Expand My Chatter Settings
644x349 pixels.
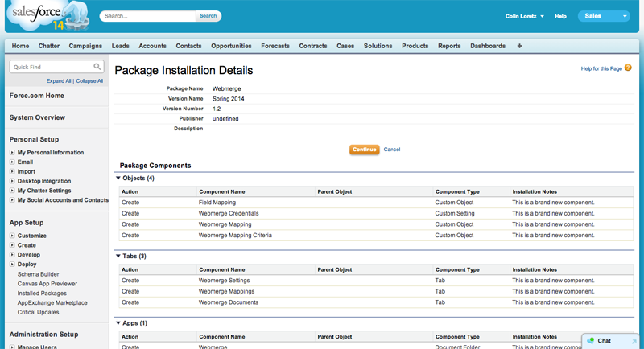[x=12, y=191]
